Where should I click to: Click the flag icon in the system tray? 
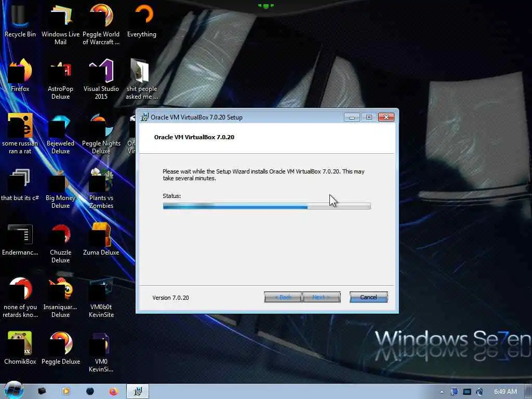[454, 392]
